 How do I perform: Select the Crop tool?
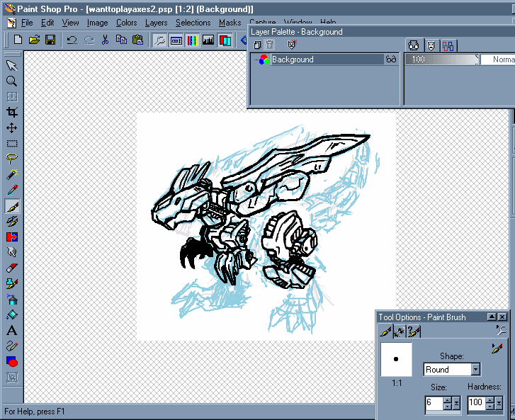[x=12, y=113]
